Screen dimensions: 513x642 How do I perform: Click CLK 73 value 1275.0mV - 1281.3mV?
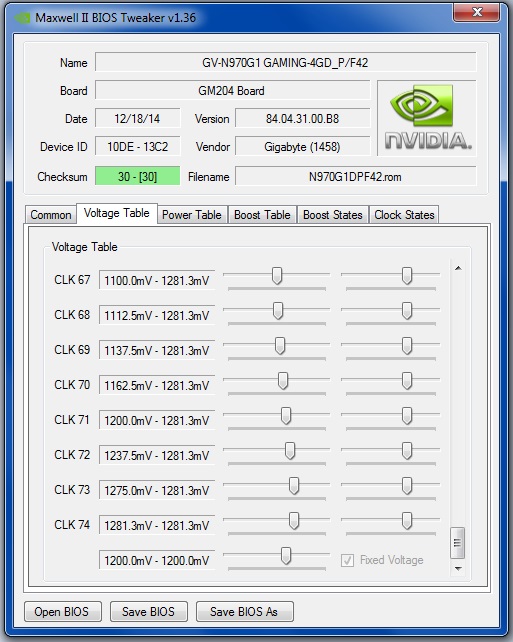[157, 491]
